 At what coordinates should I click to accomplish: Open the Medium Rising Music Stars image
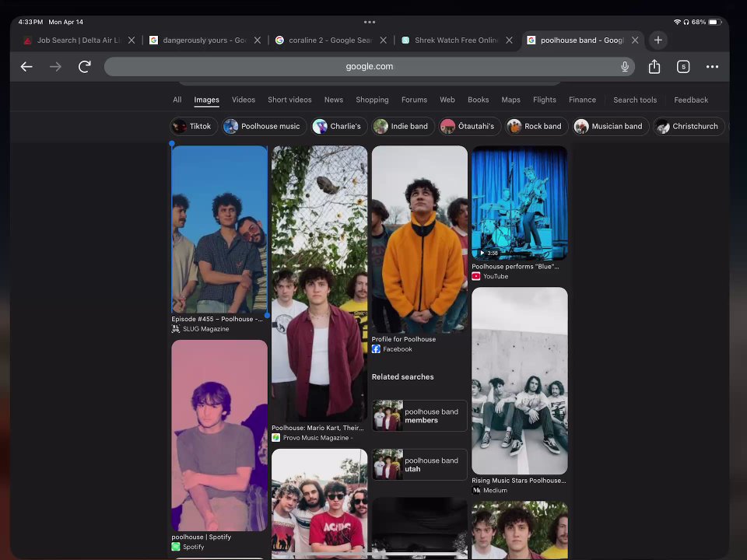[x=519, y=380]
